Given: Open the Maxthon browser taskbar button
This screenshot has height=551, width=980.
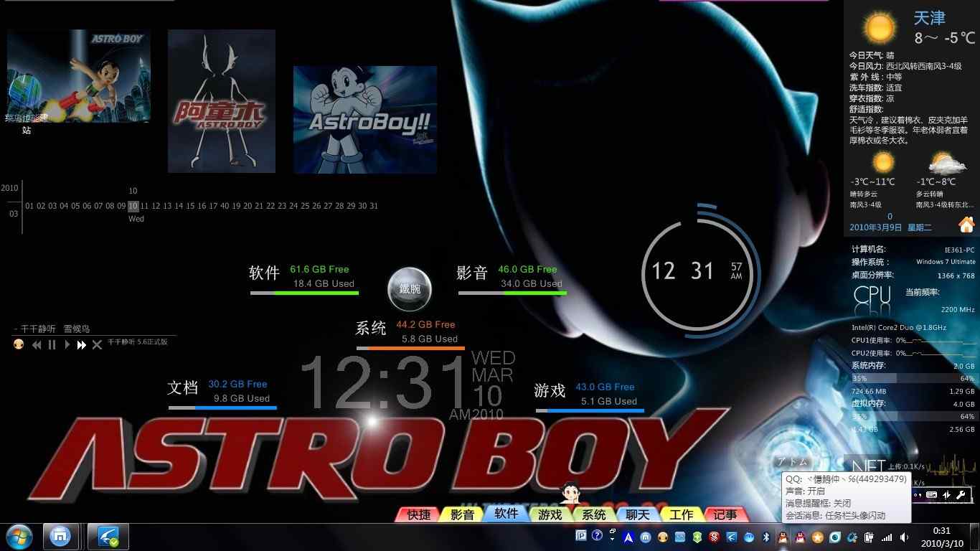Looking at the screenshot, I should 61,537.
